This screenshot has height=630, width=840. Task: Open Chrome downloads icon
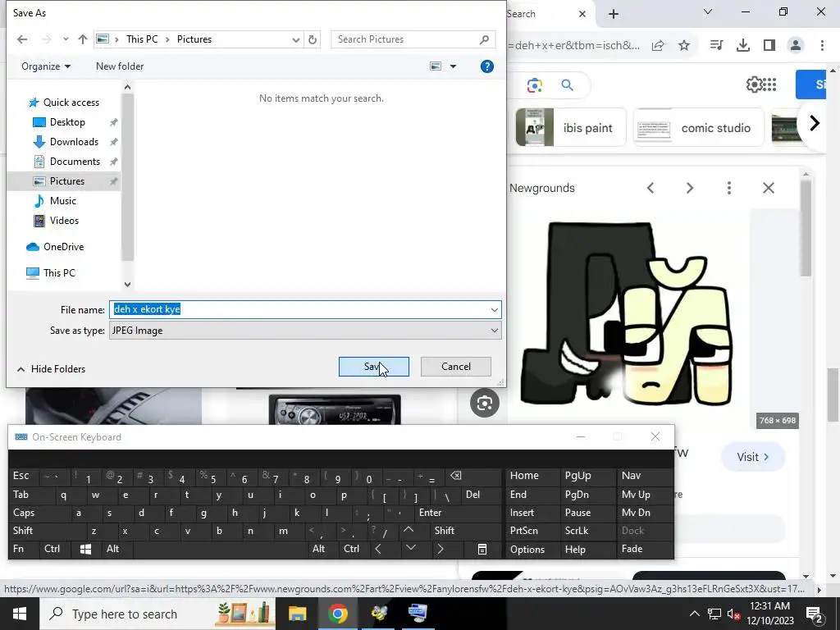tap(743, 46)
